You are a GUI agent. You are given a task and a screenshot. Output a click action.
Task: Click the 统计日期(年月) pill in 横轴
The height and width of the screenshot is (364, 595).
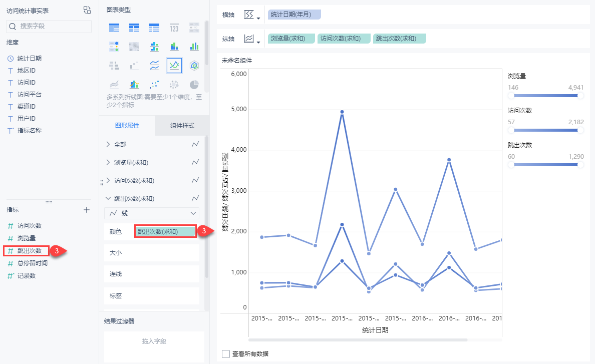click(294, 15)
